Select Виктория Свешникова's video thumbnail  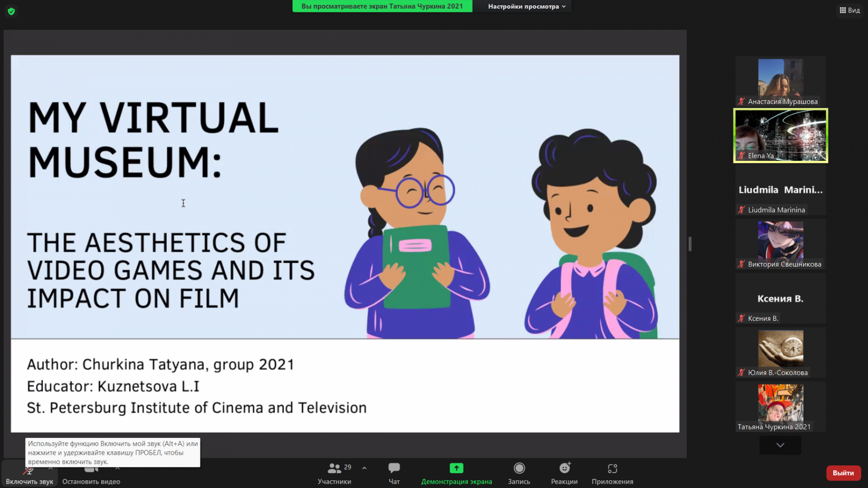(x=781, y=244)
